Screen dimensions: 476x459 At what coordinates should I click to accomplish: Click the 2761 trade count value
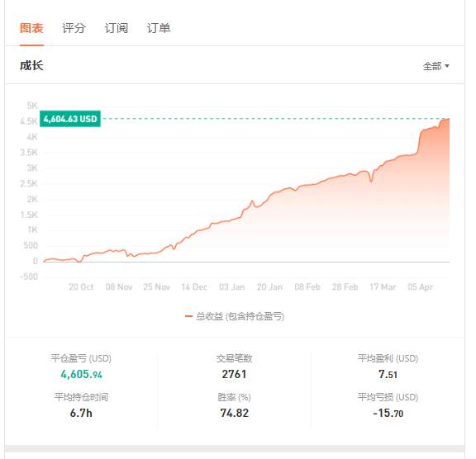[234, 375]
